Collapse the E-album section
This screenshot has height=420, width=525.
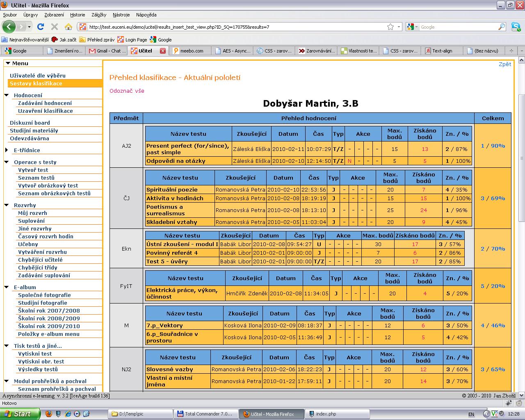(x=6, y=287)
